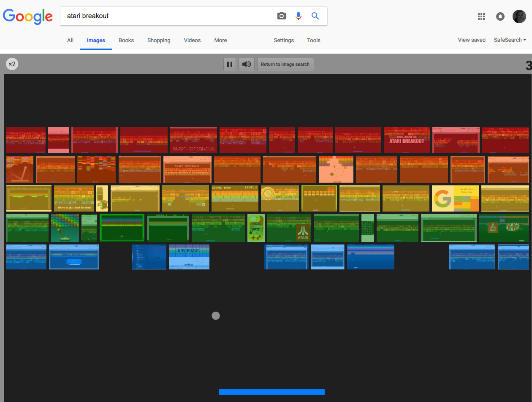Click the ×2 lives indicator

(x=12, y=64)
